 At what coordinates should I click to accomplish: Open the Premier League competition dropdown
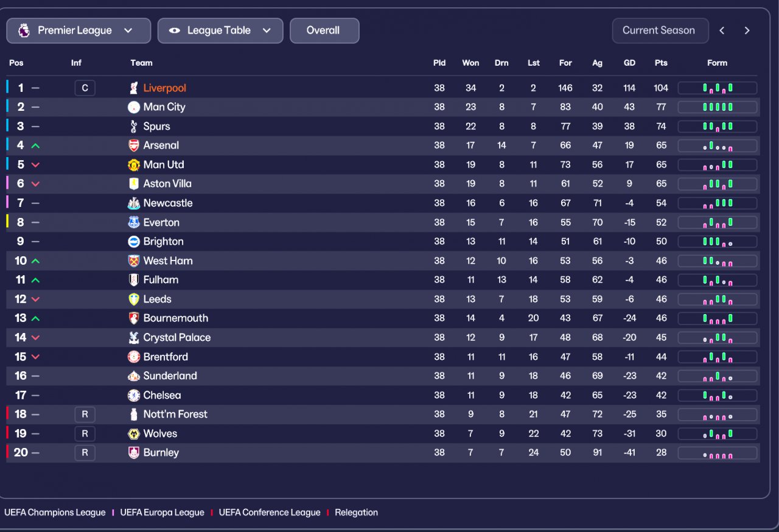click(79, 30)
